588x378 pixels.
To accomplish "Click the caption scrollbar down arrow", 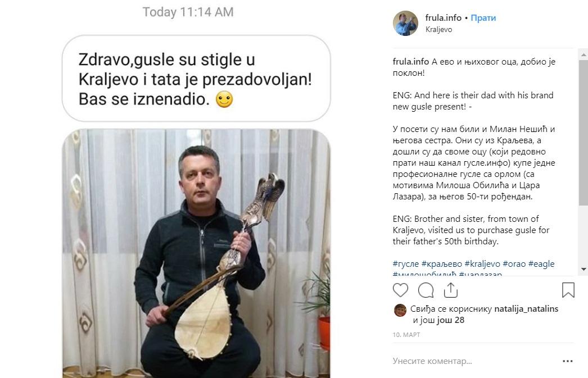I will pos(584,269).
